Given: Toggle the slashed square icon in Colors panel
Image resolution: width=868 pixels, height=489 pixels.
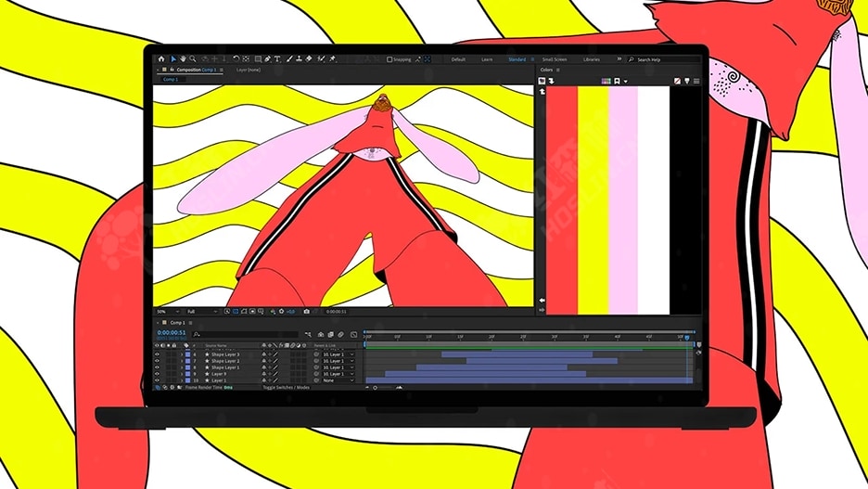Looking at the screenshot, I should point(678,81).
